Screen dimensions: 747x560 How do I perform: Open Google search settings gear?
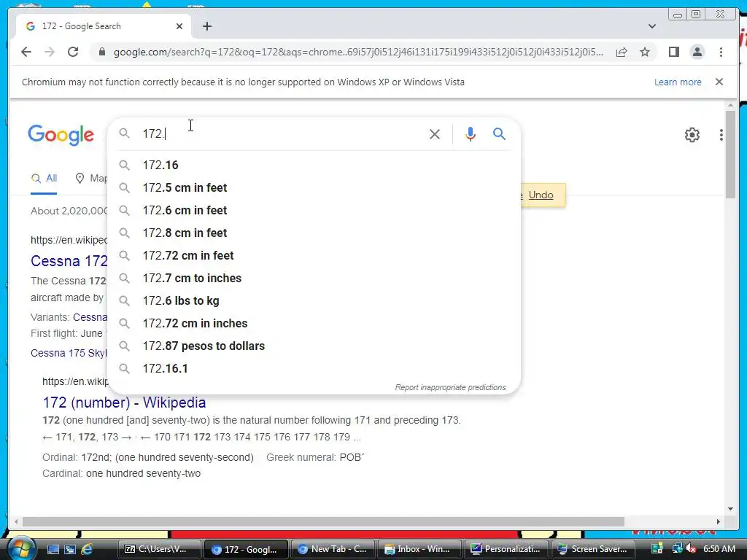pos(692,135)
